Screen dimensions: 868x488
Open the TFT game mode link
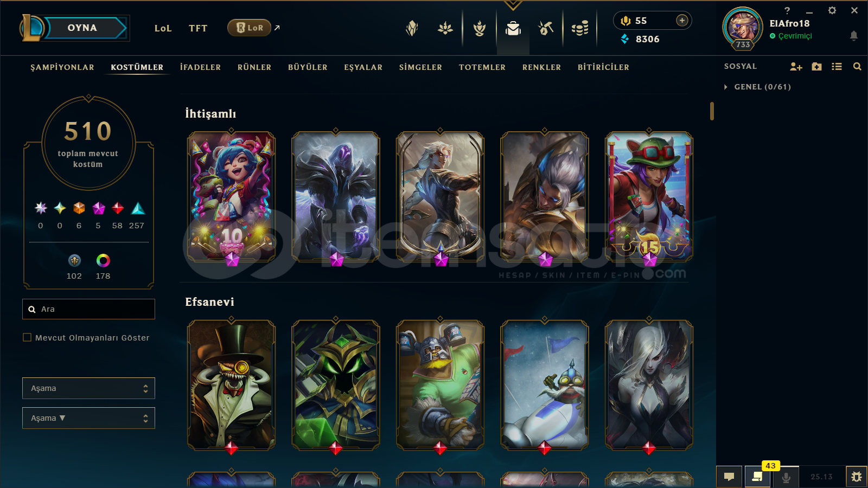coord(198,28)
